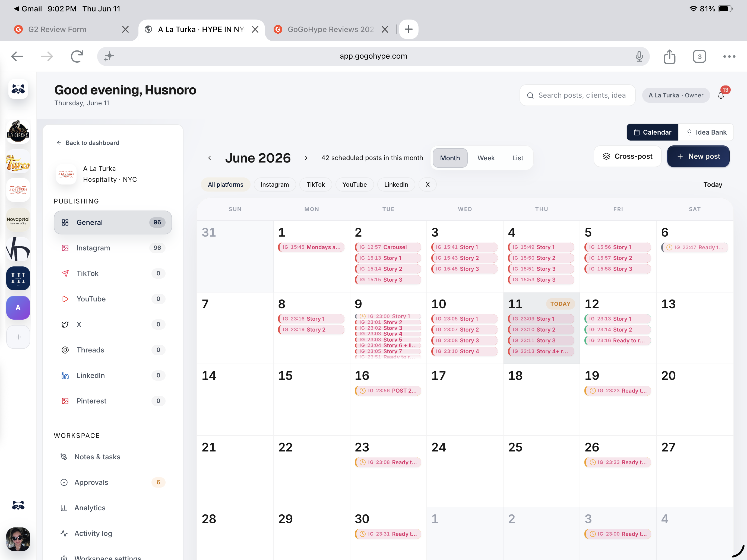Reload the page with refresh icon
The height and width of the screenshot is (560, 747).
tap(77, 56)
